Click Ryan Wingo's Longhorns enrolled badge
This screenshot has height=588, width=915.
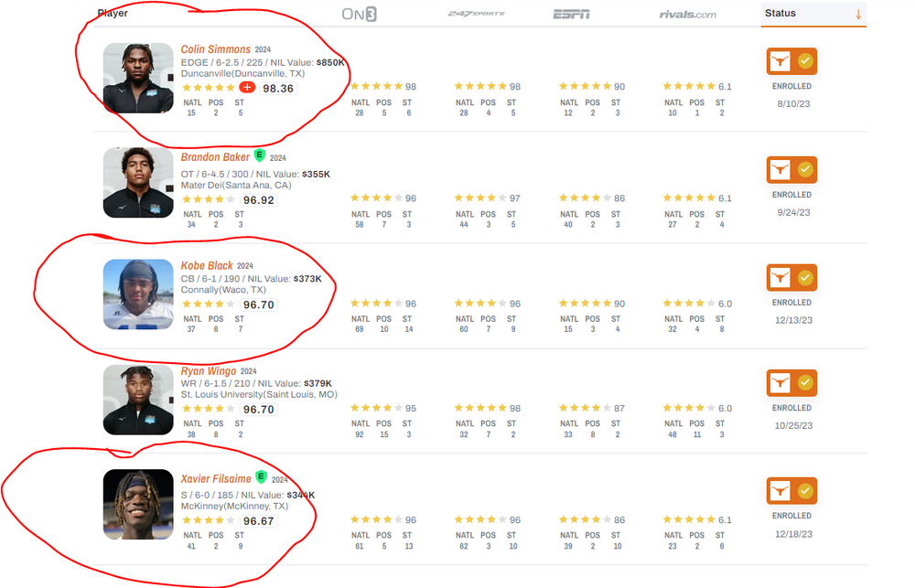coord(791,382)
